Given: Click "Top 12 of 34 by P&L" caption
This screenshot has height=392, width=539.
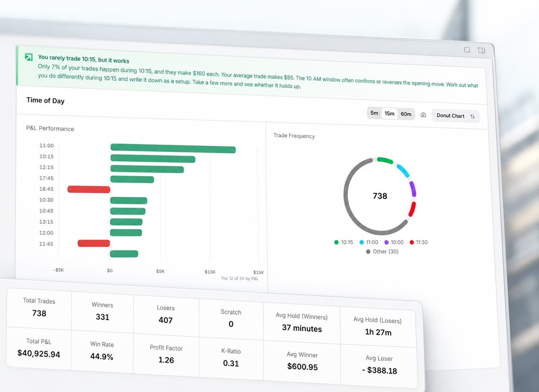Looking at the screenshot, I should (x=240, y=278).
